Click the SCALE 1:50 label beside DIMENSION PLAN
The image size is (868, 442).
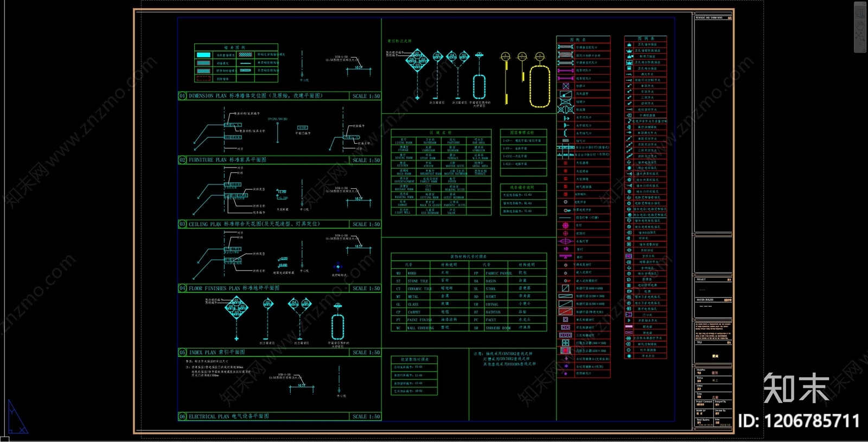point(366,96)
